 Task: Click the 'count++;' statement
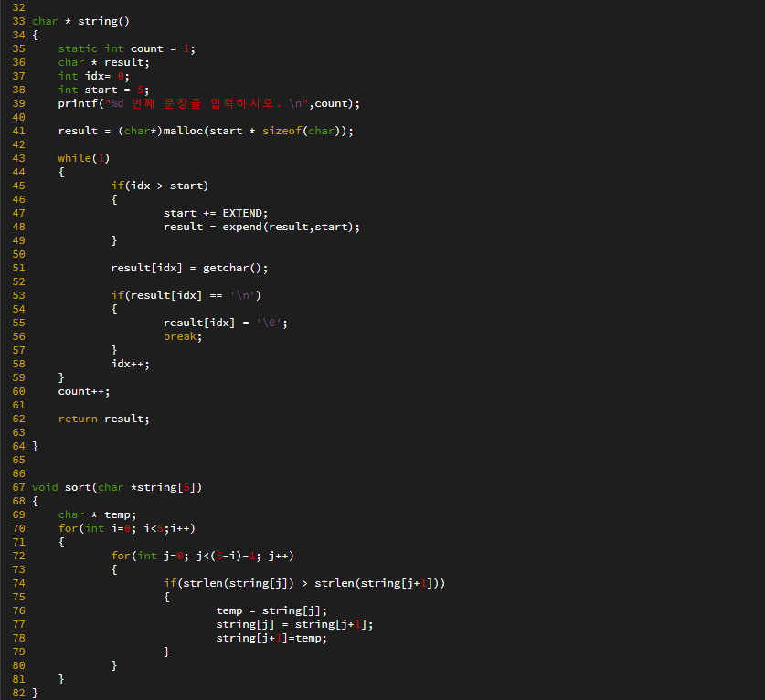[x=84, y=391]
